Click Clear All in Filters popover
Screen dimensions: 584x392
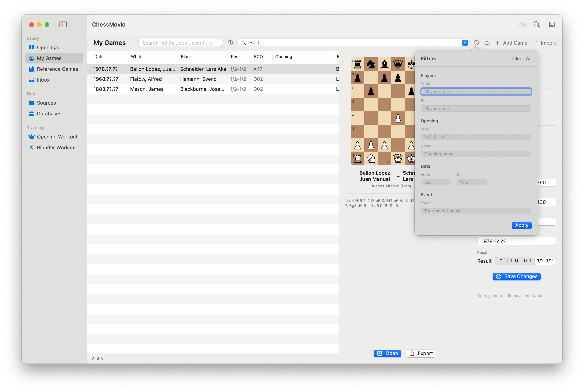(521, 59)
